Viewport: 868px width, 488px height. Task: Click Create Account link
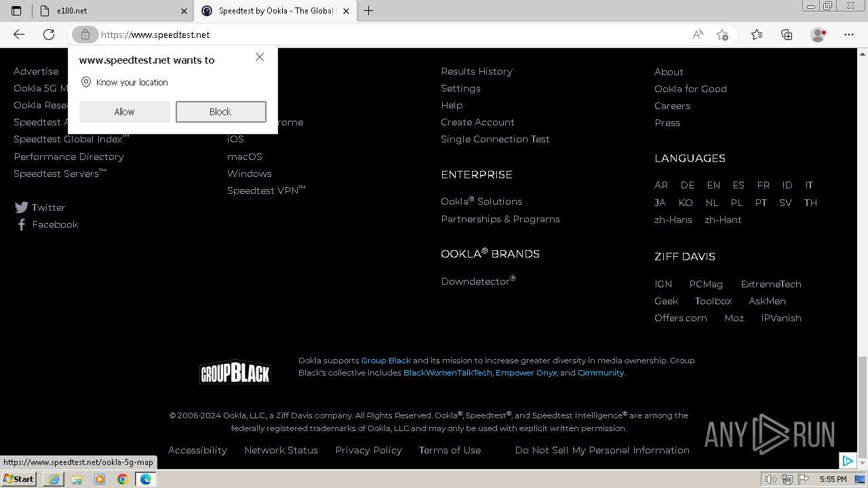tap(477, 122)
